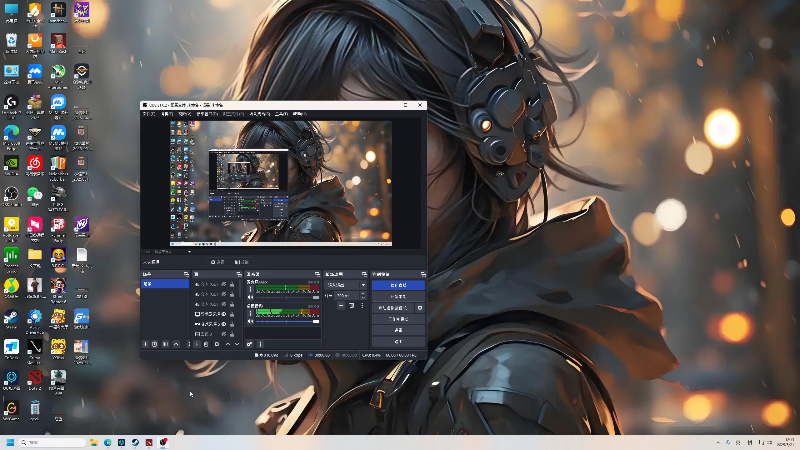
Task: Move source down in Sources toolbar
Action: (237, 344)
